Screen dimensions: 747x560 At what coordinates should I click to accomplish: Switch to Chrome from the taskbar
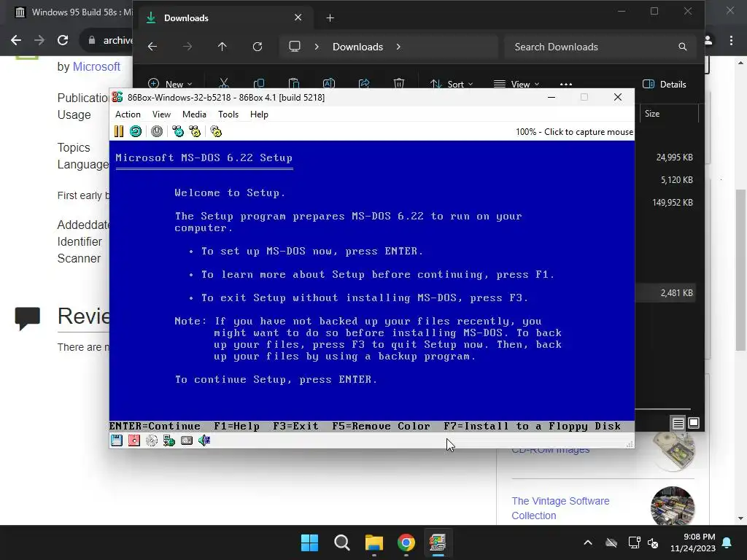coord(406,542)
